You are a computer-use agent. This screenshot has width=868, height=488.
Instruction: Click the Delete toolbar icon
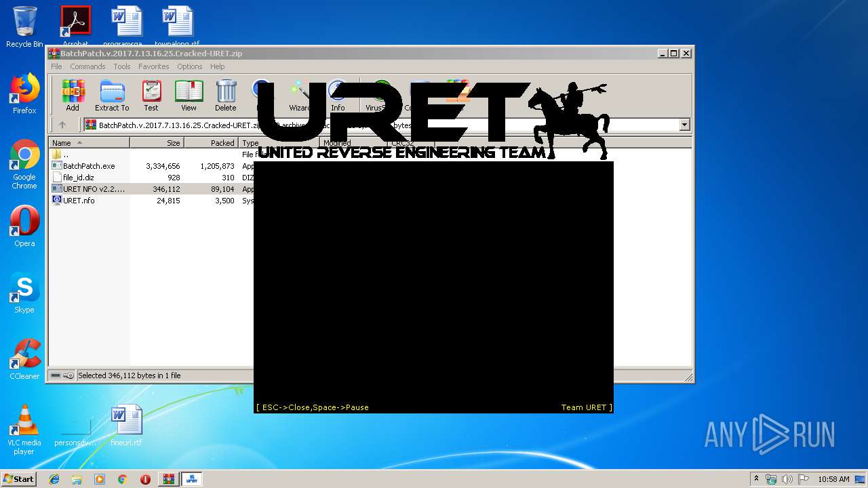point(226,95)
